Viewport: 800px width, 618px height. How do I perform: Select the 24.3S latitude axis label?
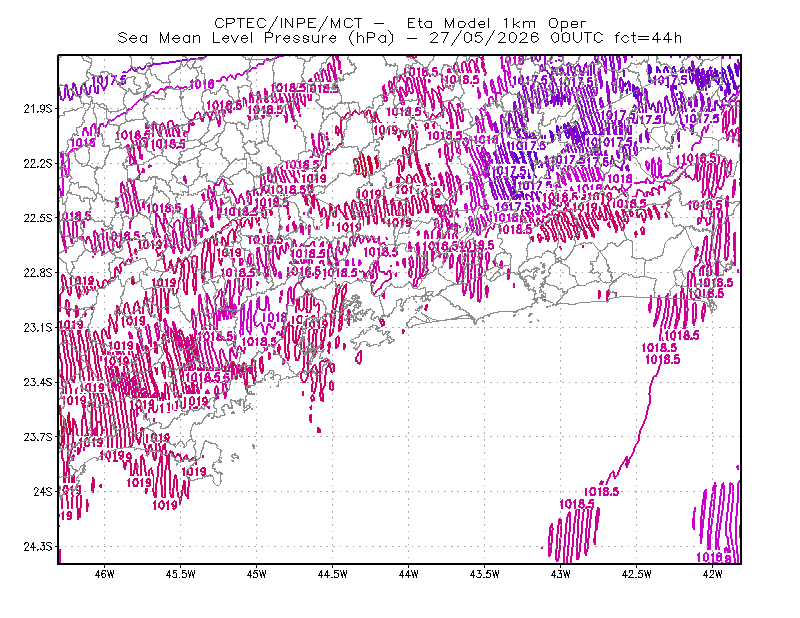[38, 547]
